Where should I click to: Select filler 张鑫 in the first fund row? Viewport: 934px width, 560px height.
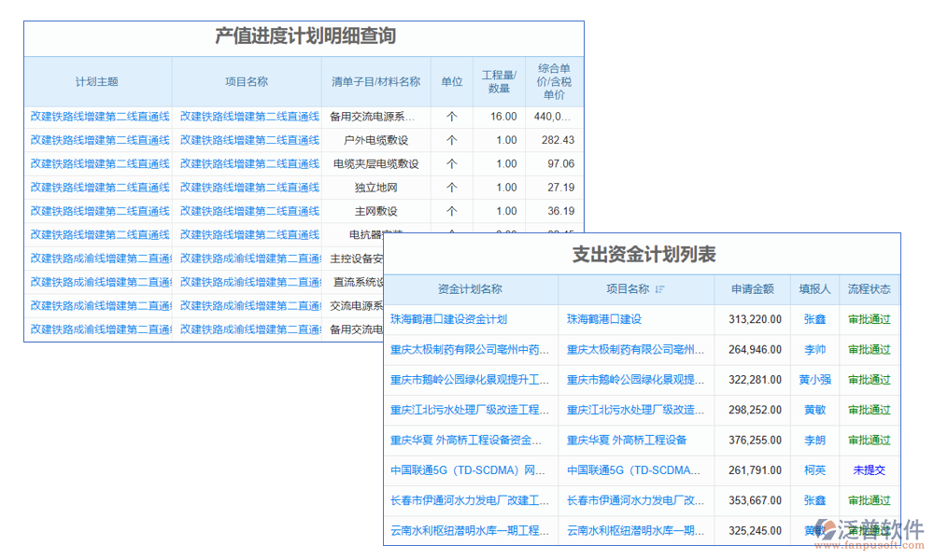pyautogui.click(x=815, y=318)
